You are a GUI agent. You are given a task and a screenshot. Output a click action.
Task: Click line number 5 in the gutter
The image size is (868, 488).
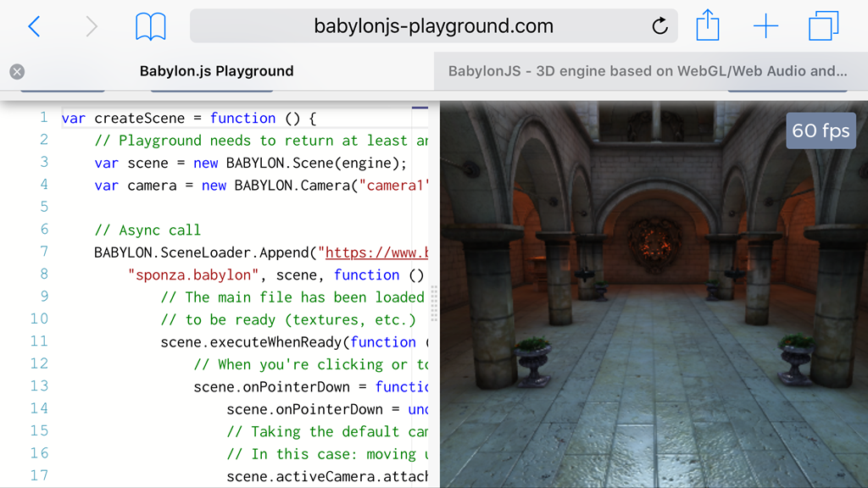[x=44, y=207]
